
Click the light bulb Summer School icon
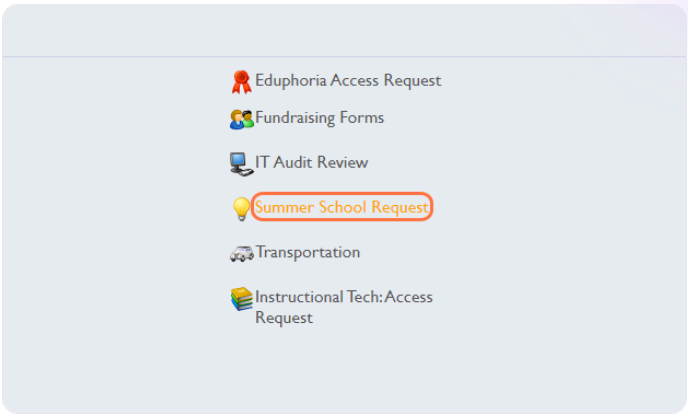pos(241,209)
